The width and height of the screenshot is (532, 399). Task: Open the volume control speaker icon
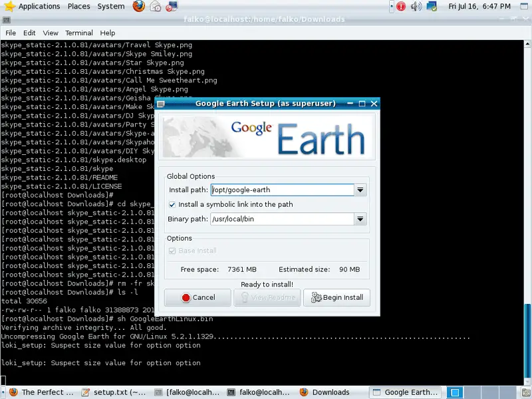click(x=416, y=6)
